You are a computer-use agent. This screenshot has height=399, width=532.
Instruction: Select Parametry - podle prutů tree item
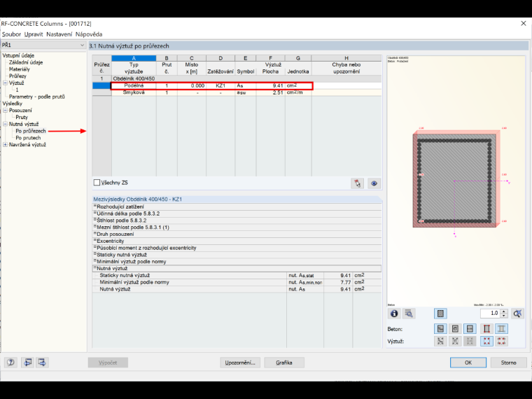[x=36, y=97]
